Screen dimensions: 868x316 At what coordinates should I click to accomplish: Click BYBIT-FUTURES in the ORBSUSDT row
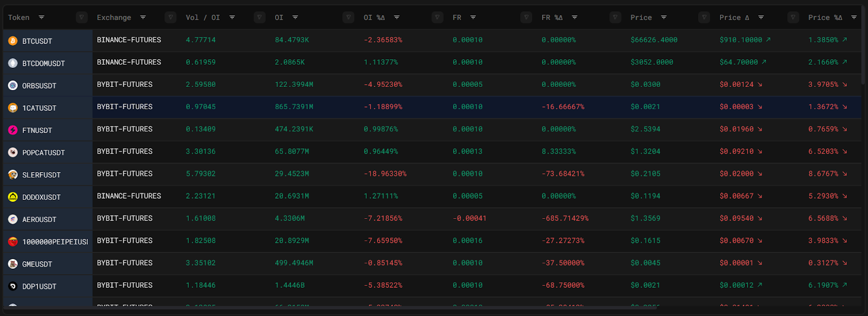(x=125, y=85)
